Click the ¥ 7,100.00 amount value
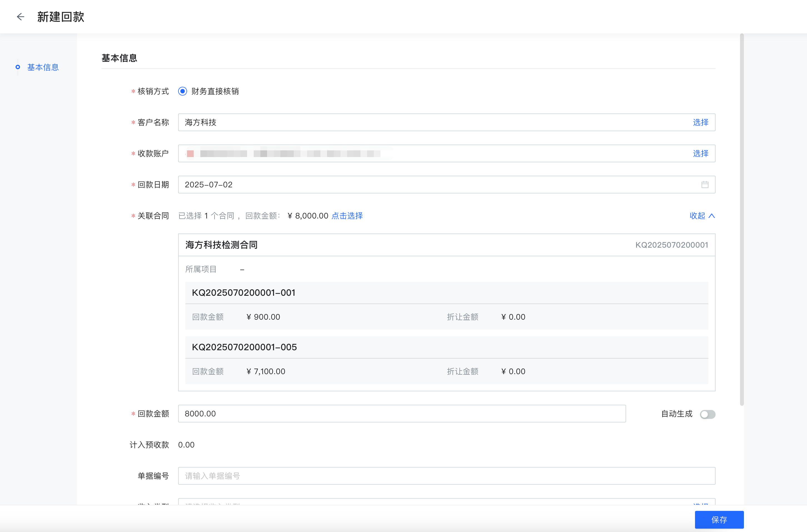The height and width of the screenshot is (532, 807). pyautogui.click(x=266, y=372)
